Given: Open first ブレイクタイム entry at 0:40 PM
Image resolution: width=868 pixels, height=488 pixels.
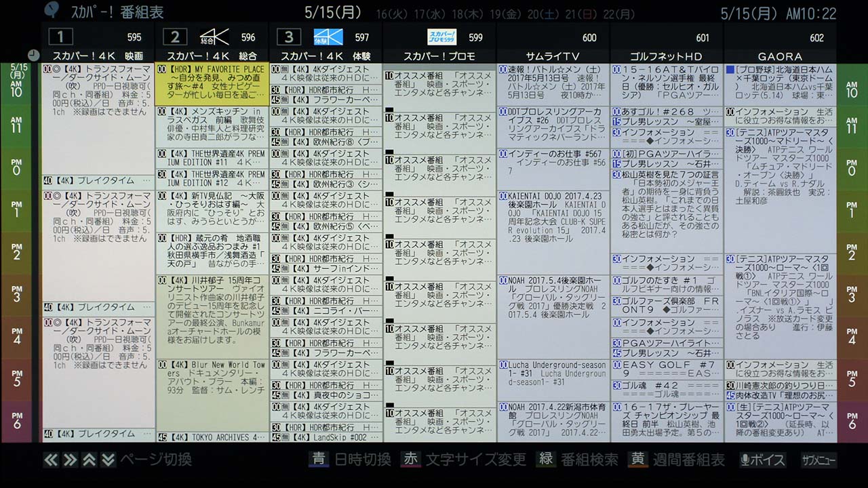Looking at the screenshot, I should (x=98, y=180).
